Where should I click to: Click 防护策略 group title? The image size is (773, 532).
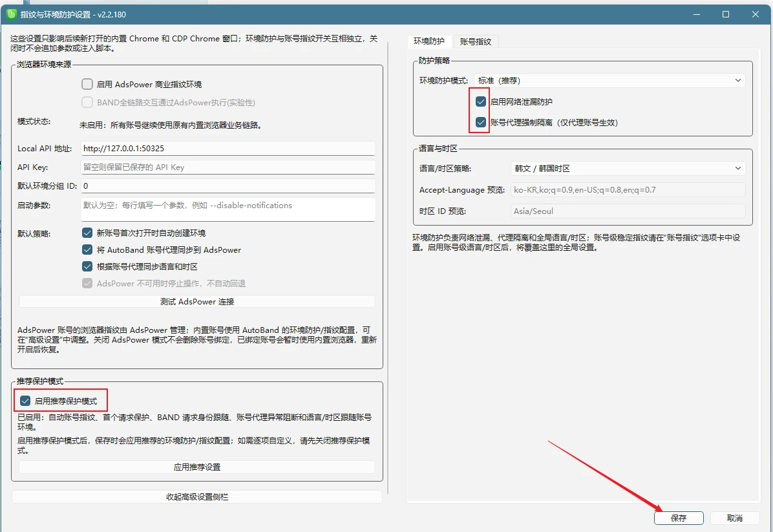coord(434,60)
